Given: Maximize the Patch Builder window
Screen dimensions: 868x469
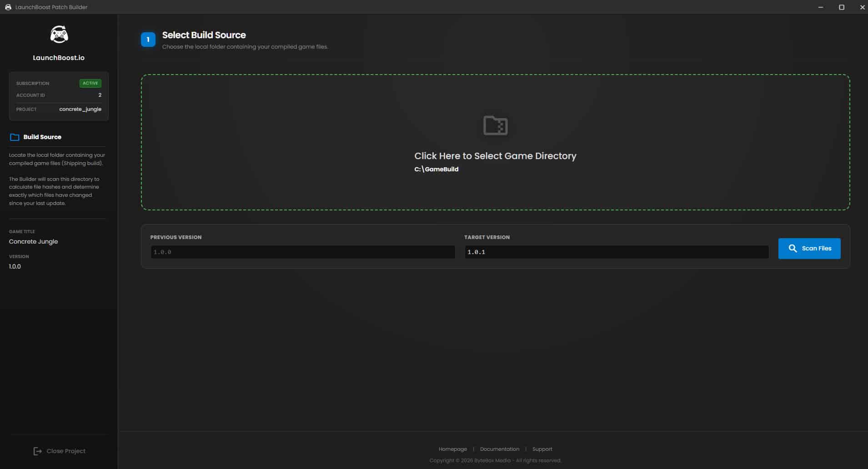Looking at the screenshot, I should click(841, 7).
